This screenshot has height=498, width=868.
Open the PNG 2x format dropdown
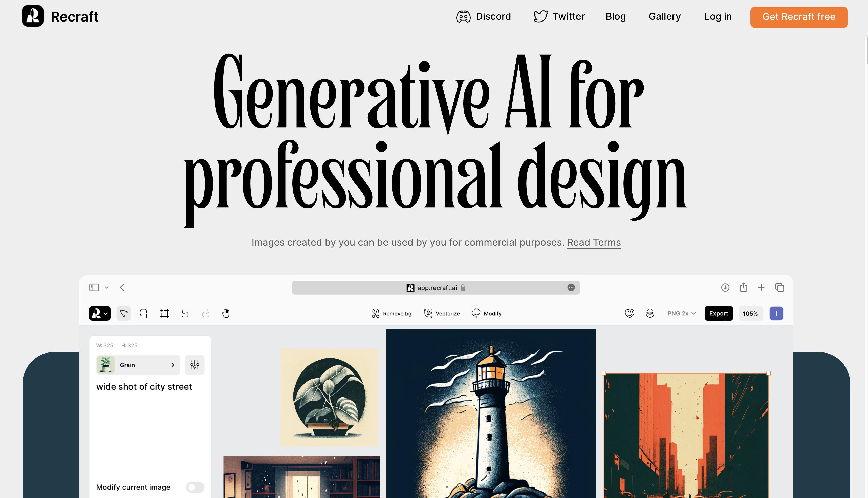click(x=681, y=313)
